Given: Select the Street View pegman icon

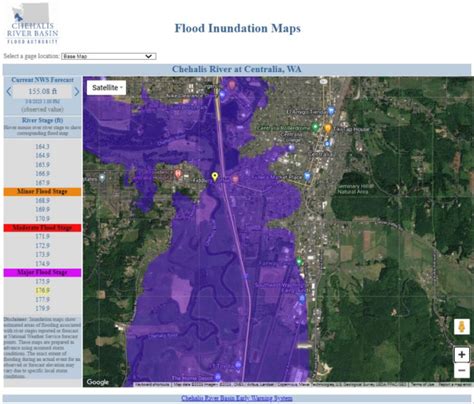Looking at the screenshot, I should point(462,327).
